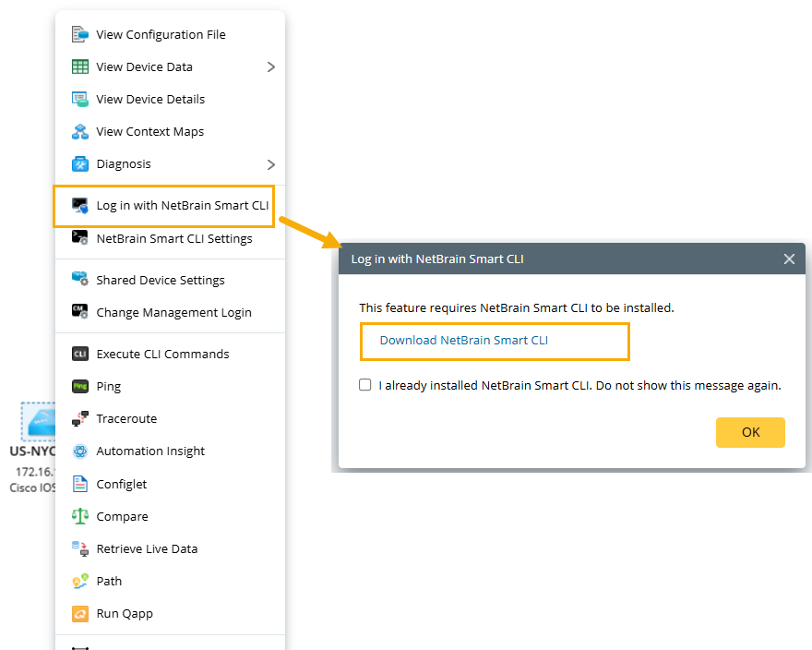Click the Traceroute icon

point(80,419)
